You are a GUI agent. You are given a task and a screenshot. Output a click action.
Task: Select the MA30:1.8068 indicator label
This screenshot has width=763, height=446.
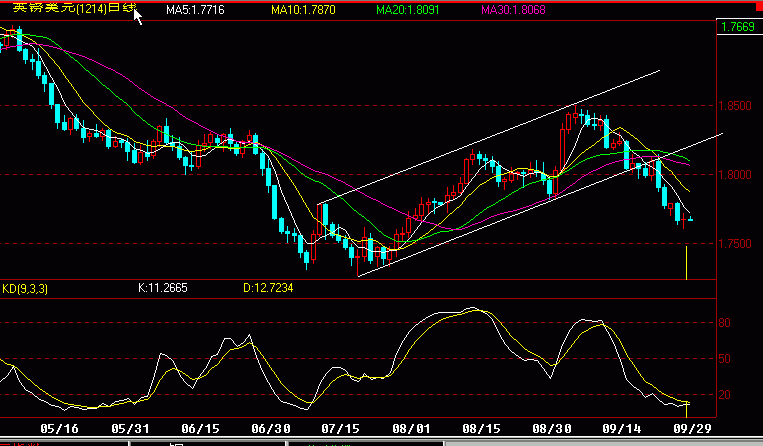click(513, 10)
